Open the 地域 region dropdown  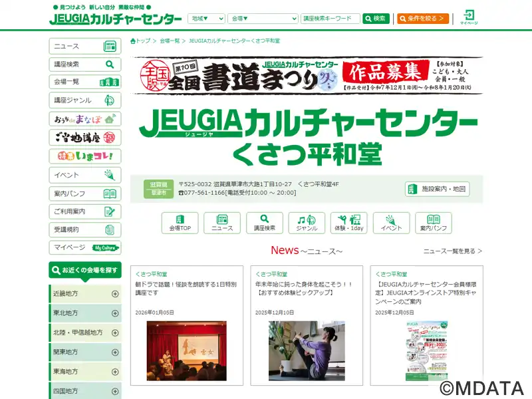[x=206, y=19]
